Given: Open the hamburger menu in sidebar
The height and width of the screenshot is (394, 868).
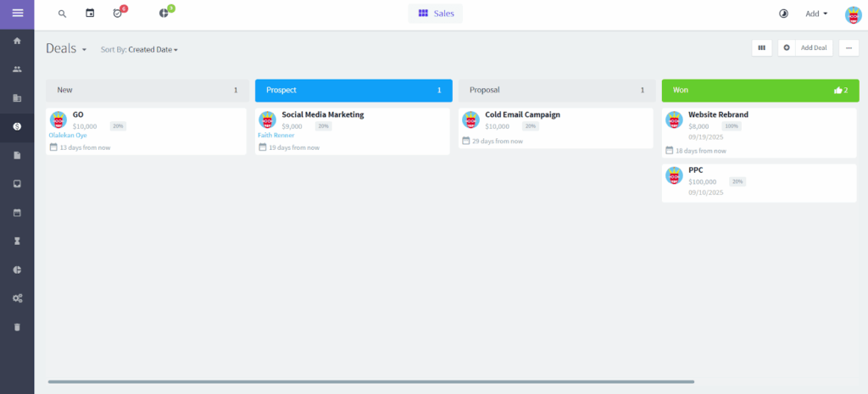Looking at the screenshot, I should (x=17, y=13).
